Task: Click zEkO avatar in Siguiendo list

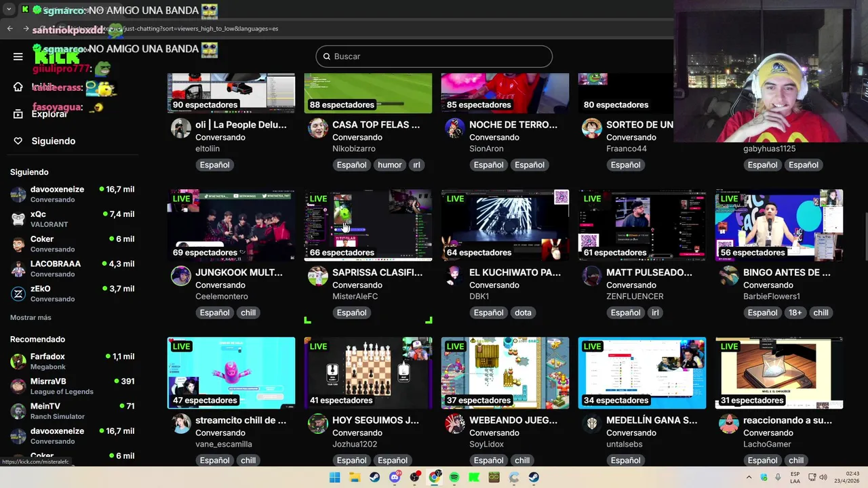Action: (x=18, y=293)
